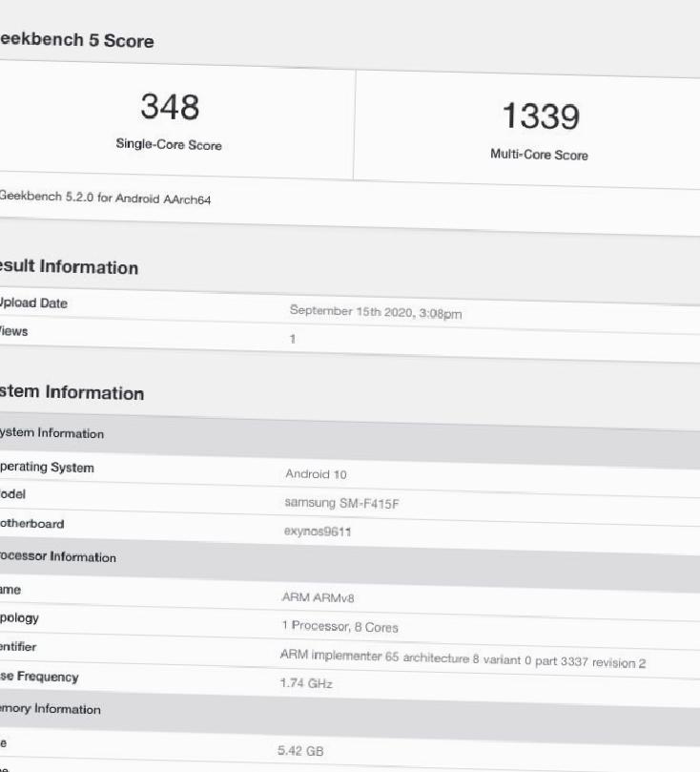700x772 pixels.
Task: Click the Model row label
Action: tap(12, 493)
